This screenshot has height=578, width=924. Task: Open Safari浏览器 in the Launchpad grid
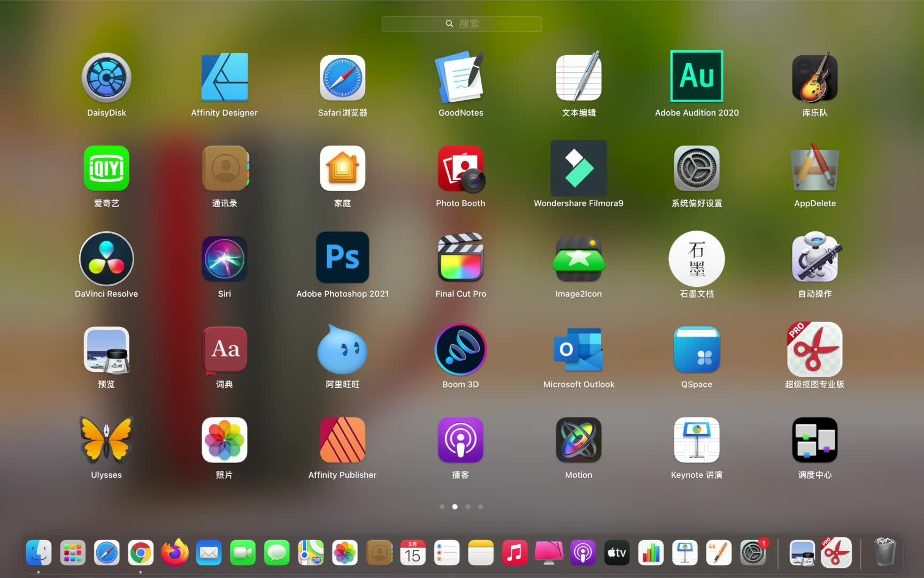pos(343,78)
